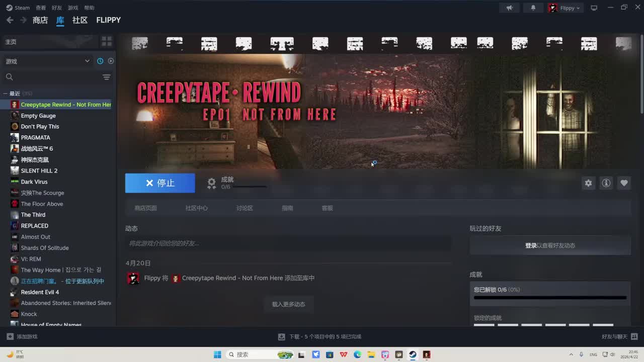This screenshot has width=644, height=362.
Task: Open the announcements megaphone icon
Action: coord(510,8)
